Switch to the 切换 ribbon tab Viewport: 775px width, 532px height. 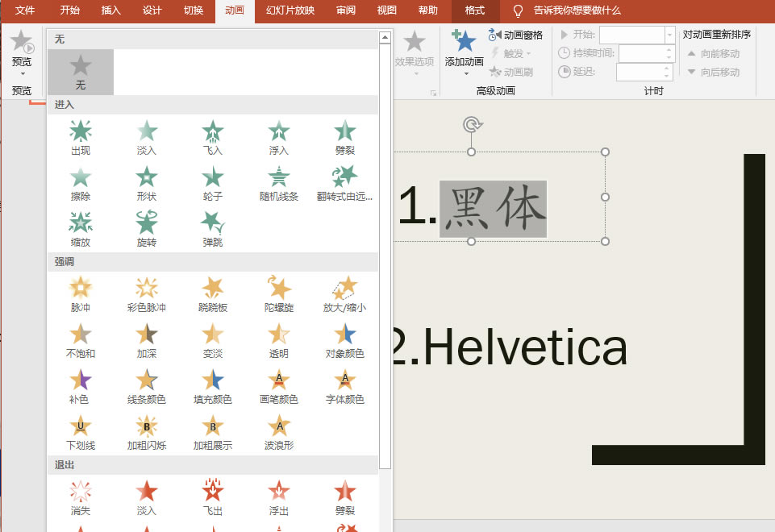[194, 10]
